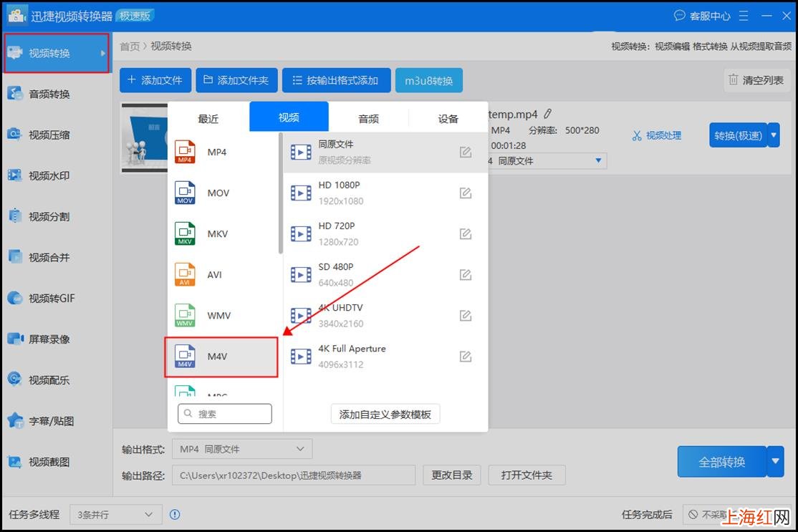Click the 全部转换 convert all button
The width and height of the screenshot is (798, 532).
[721, 462]
